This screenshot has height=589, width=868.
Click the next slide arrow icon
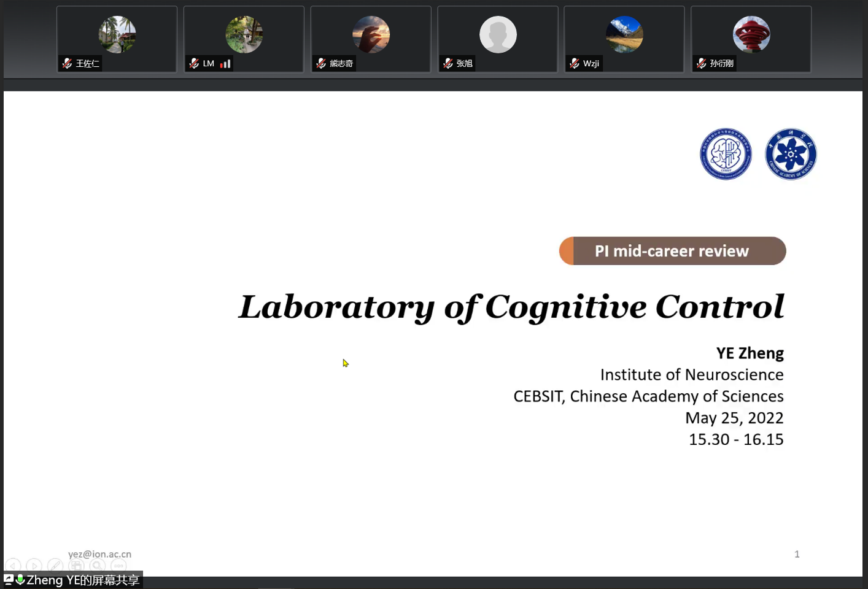pyautogui.click(x=34, y=566)
